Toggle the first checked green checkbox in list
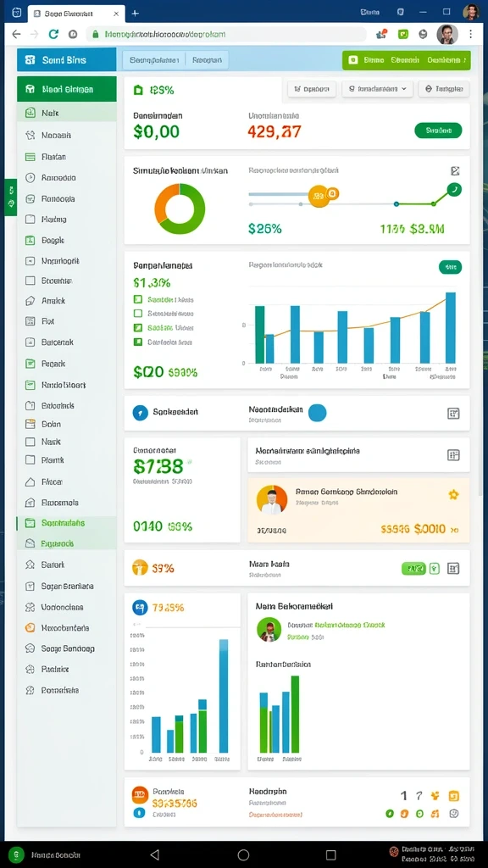This screenshot has height=868, width=488. coord(138,299)
